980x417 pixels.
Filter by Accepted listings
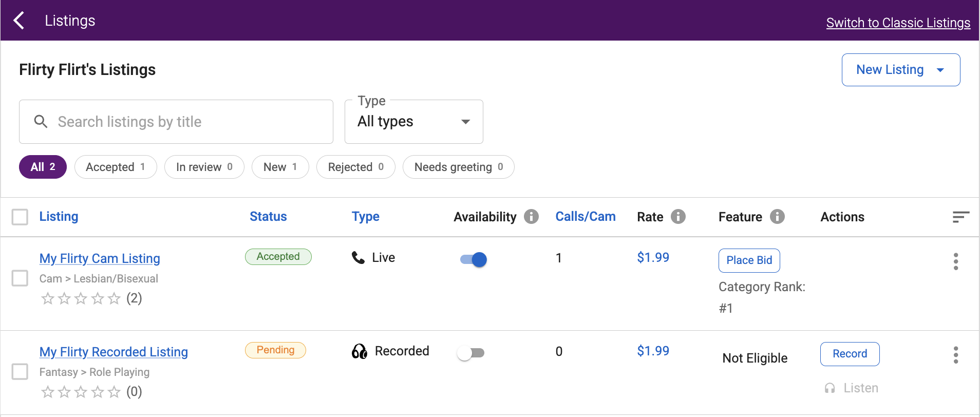click(x=116, y=167)
